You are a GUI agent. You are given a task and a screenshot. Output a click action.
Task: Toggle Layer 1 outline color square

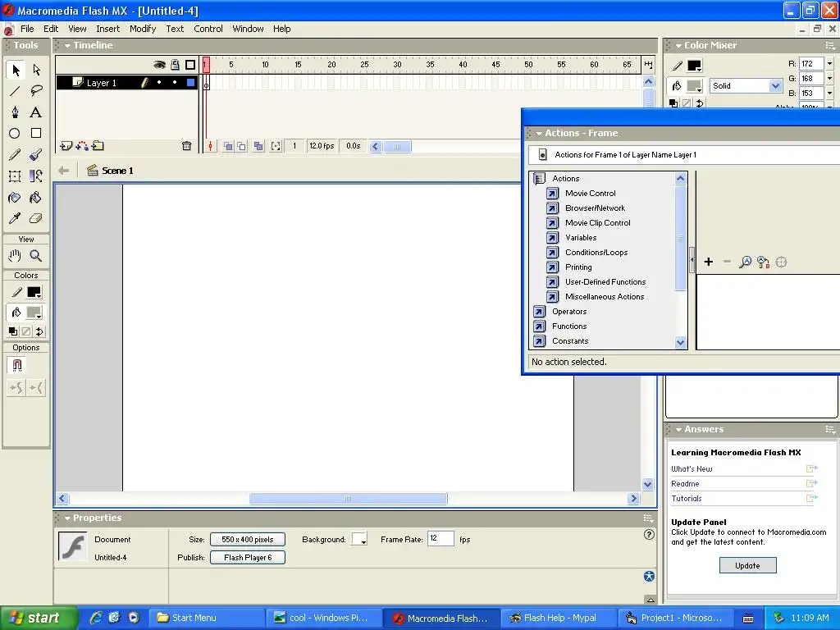coord(190,83)
